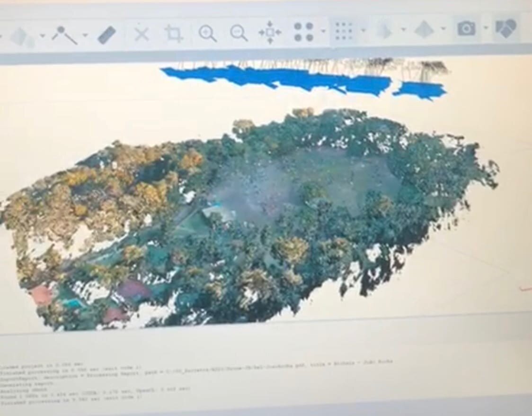Show the tiled model view icon
The width and height of the screenshot is (532, 416).
click(424, 29)
